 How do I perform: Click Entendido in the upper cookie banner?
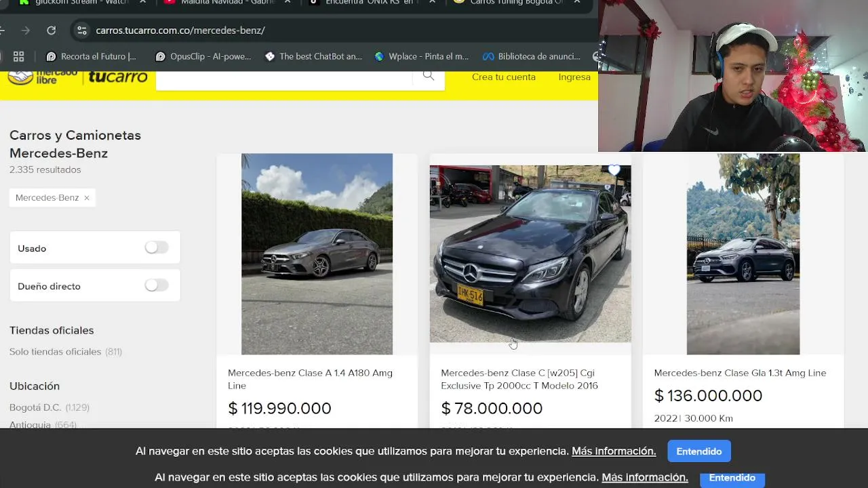click(699, 451)
